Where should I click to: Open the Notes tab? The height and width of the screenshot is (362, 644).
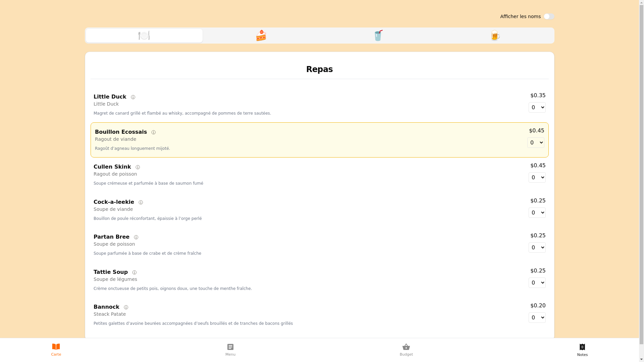(x=582, y=350)
